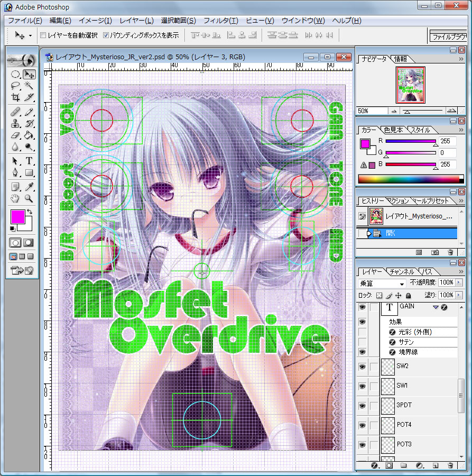Viewport: 472px width, 476px height.
Task: Create new snapshot in History panel
Action: click(434, 252)
